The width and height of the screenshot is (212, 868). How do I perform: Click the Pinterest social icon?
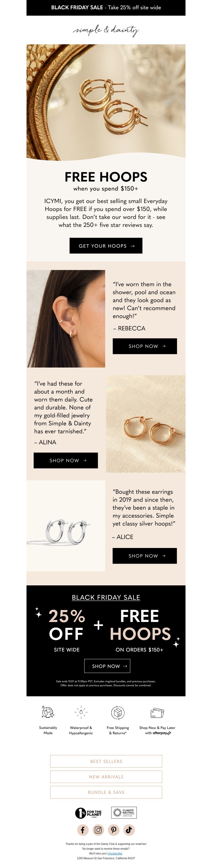(114, 830)
